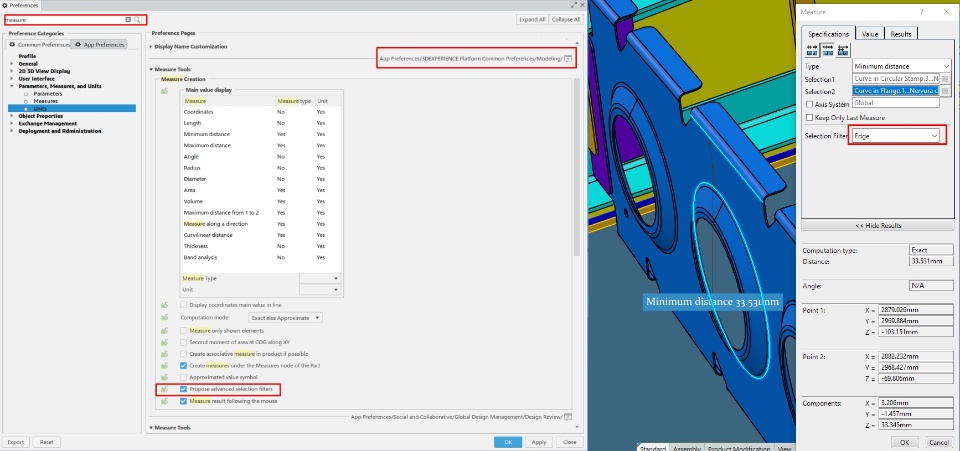Select the second (chain) measure mode icon
Viewport: 960px width, 451px height.
pyautogui.click(x=828, y=50)
